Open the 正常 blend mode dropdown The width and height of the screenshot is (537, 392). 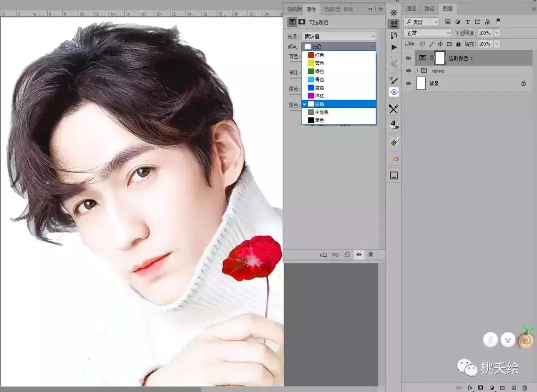tap(428, 33)
